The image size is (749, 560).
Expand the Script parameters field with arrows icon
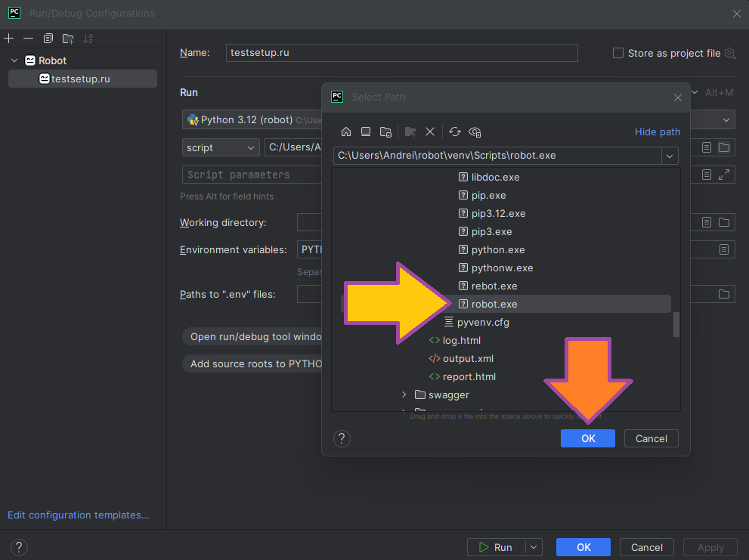(x=724, y=175)
